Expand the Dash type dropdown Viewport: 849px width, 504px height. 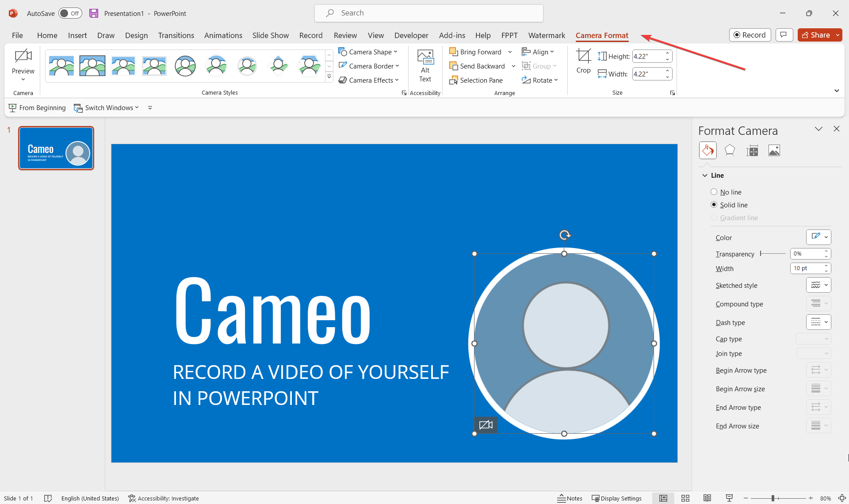click(818, 322)
